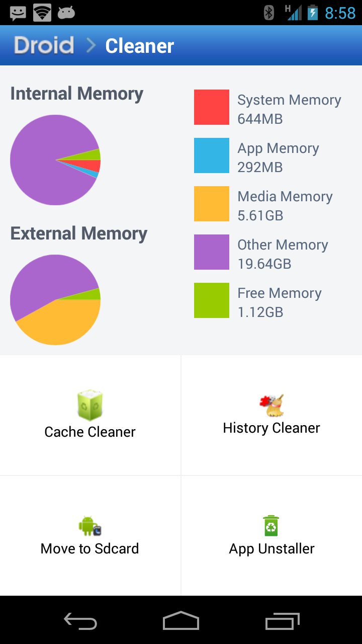Screen dimensions: 362x644
Task: Tap the External Memory pie chart
Action: click(x=55, y=300)
